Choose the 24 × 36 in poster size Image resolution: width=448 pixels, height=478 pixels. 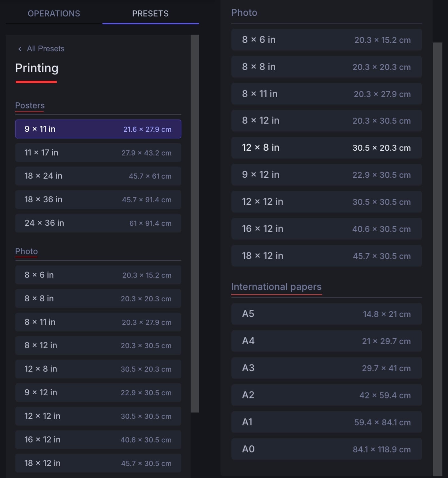(x=98, y=223)
